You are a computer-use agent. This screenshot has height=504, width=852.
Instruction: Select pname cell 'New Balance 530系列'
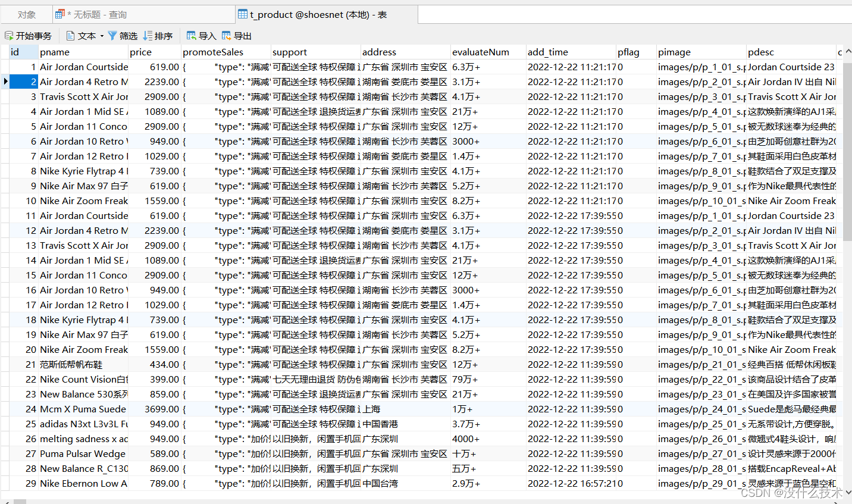(83, 394)
